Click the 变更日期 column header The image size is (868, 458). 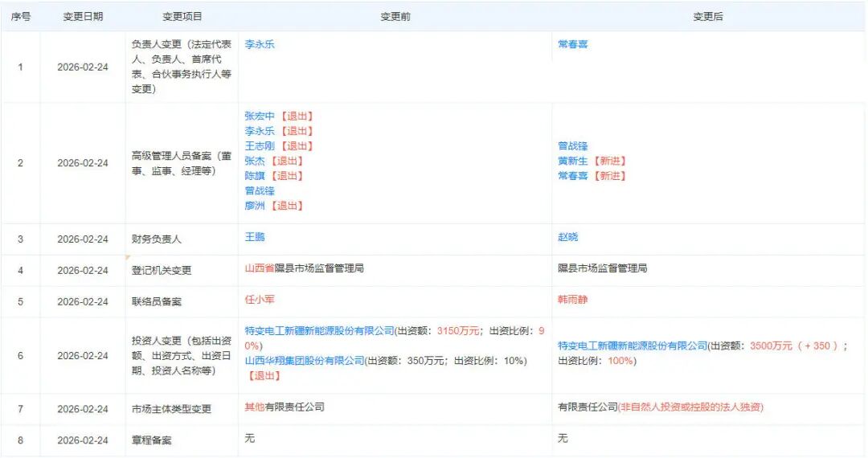83,17
